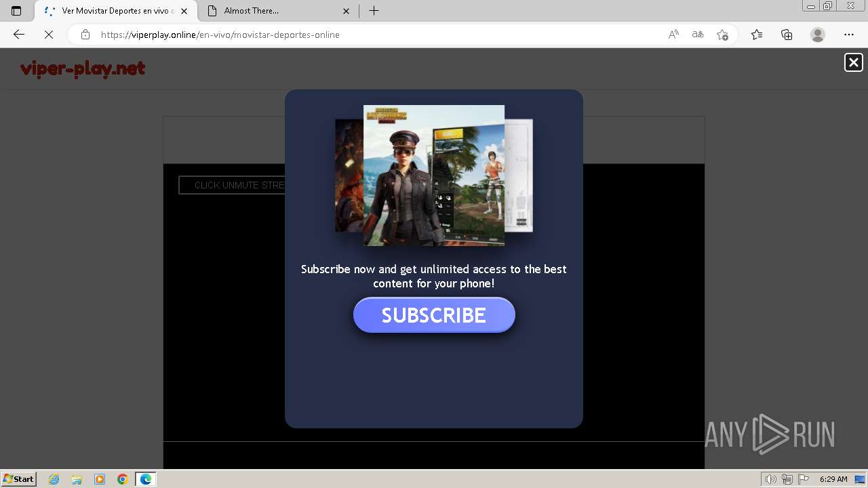The width and height of the screenshot is (868, 488).
Task: Click the CLICK UNMUTE STREAM button
Action: [232, 185]
